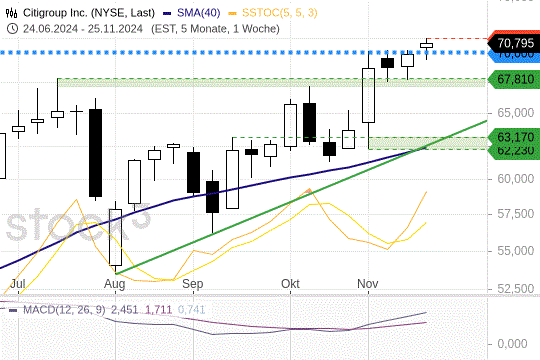Screen dimensions: 540x360
Task: Click the (EST, 5 Monate, 1 Woche) label
Action: pos(215,29)
